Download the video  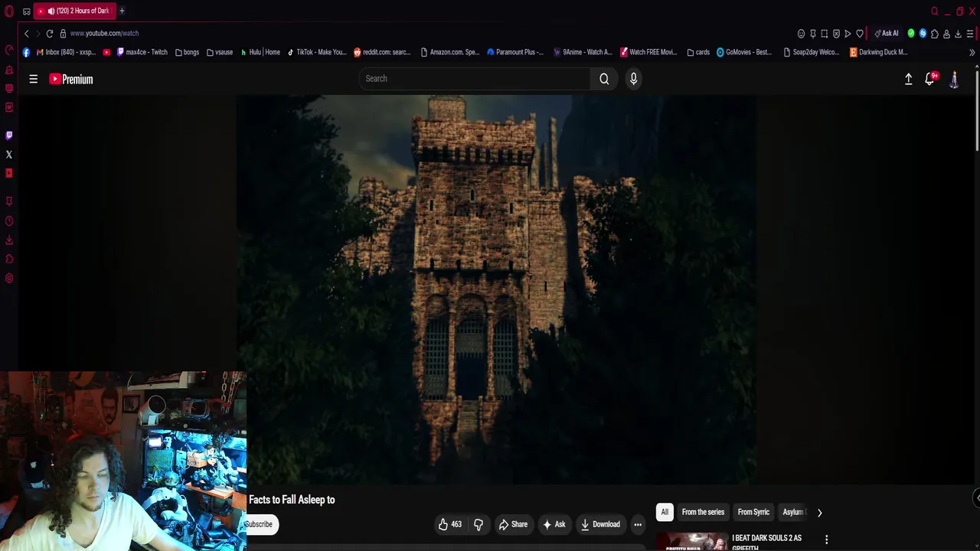tap(600, 524)
